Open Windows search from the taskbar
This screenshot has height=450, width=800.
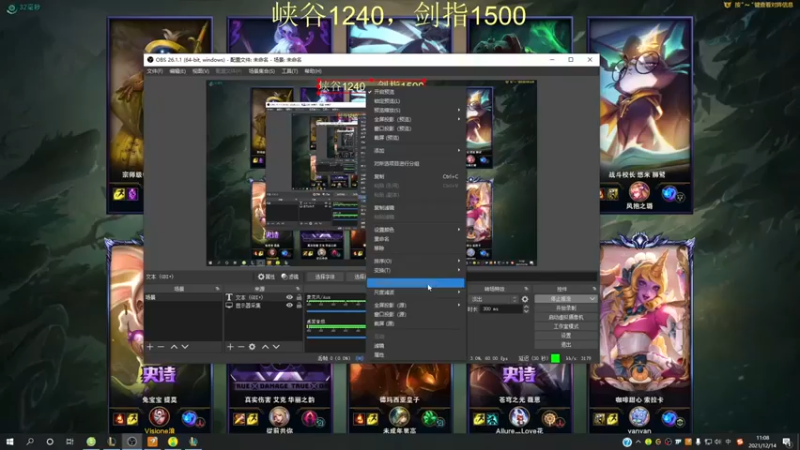30,441
